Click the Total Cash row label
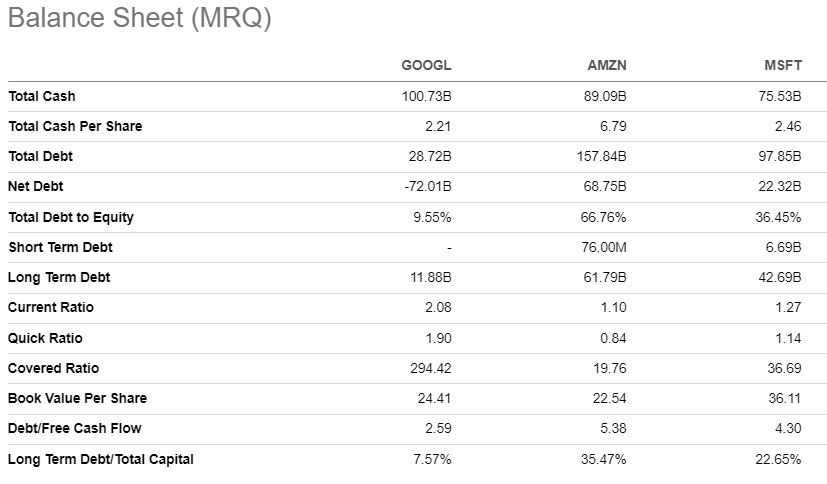The image size is (827, 484). coord(42,97)
